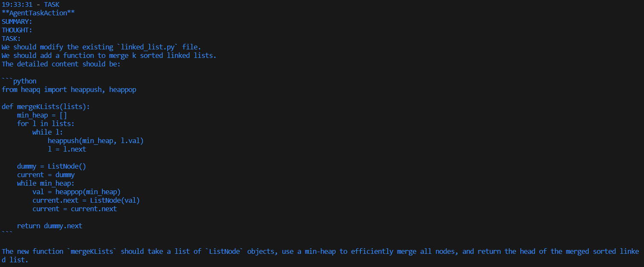Click the ```python code fence opener

pos(19,81)
